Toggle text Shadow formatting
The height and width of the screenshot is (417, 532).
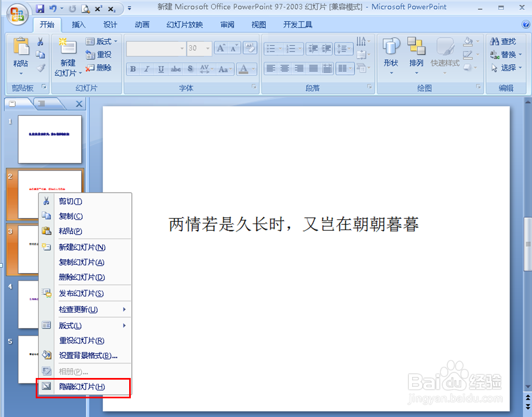(x=190, y=69)
